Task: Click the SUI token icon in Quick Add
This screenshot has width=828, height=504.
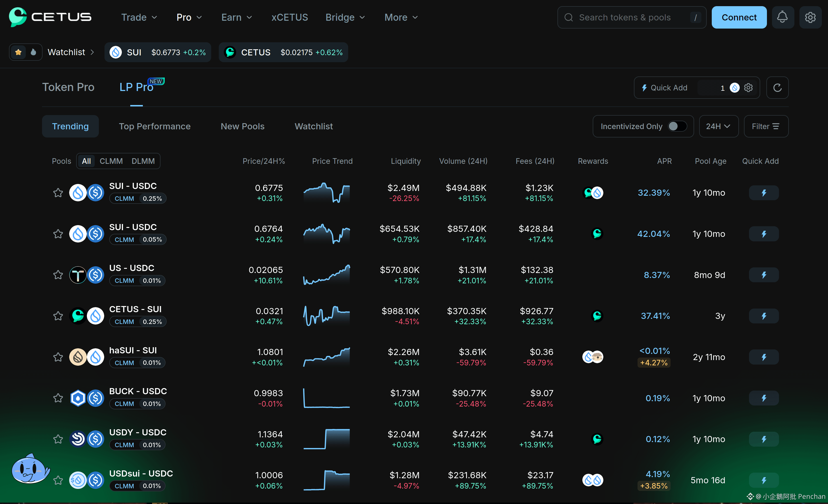Action: pos(734,88)
